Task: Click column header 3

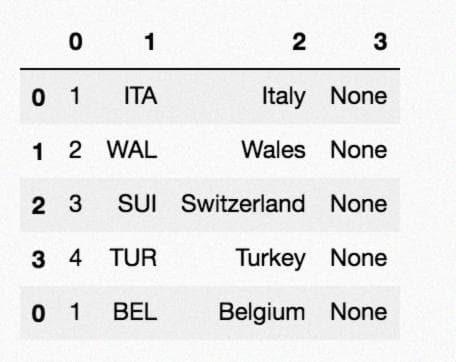Action: 380,42
